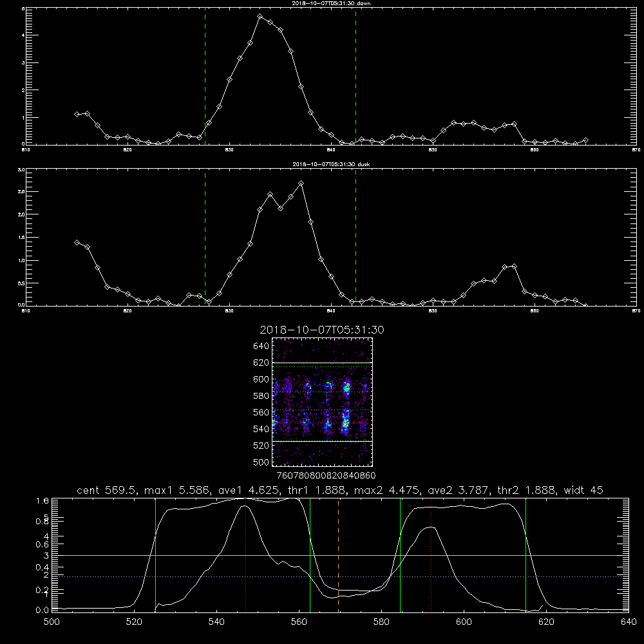The image size is (644, 644).
Task: Click heatmap y-axis label 600
Action: [261, 379]
